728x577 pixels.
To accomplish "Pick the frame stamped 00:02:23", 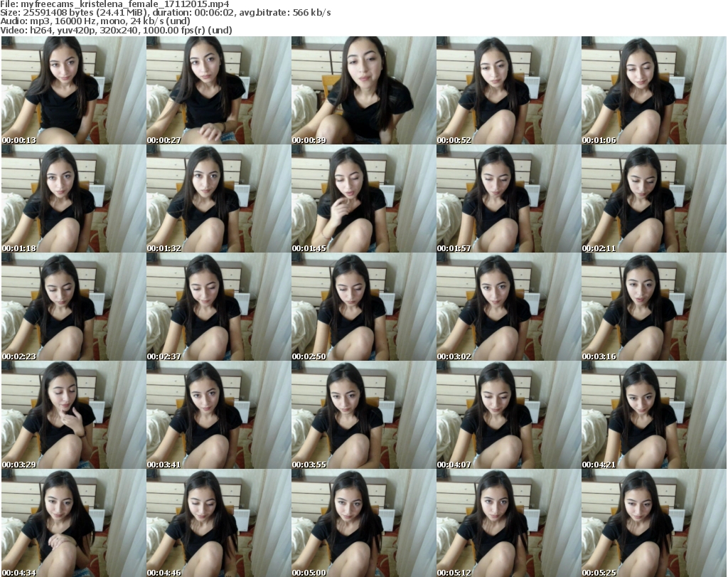I will click(x=73, y=307).
